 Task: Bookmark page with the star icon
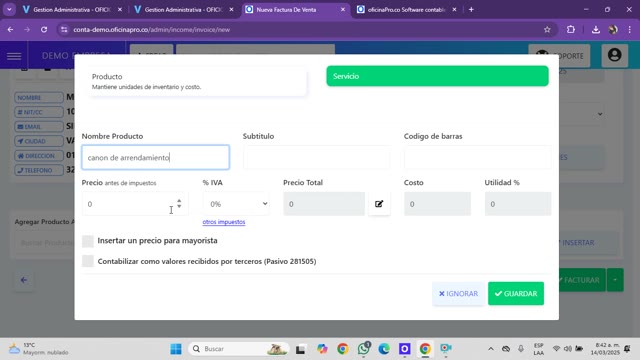pyautogui.click(x=547, y=29)
